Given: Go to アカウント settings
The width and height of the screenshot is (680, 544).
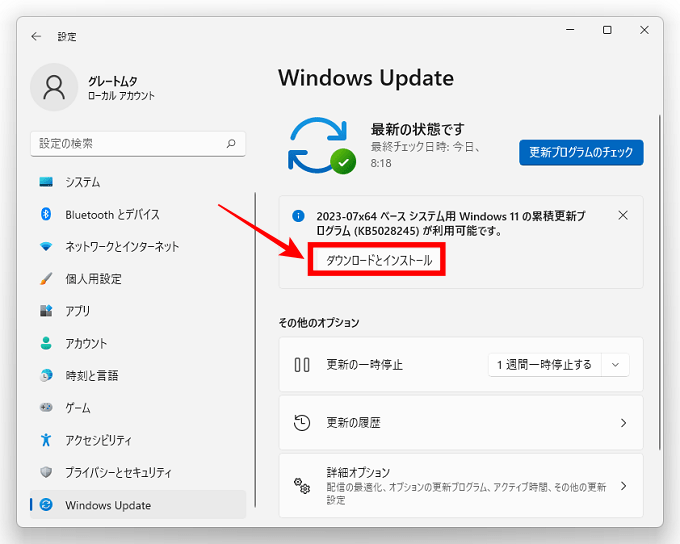Looking at the screenshot, I should 138,343.
